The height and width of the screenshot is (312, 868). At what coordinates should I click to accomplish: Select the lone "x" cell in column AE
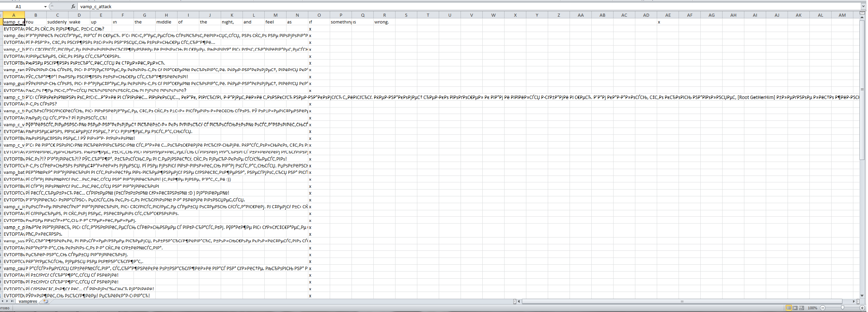pyautogui.click(x=668, y=22)
